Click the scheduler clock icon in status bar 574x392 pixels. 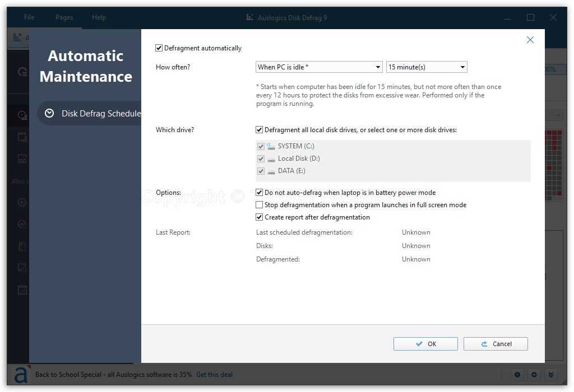pyautogui.click(x=517, y=375)
